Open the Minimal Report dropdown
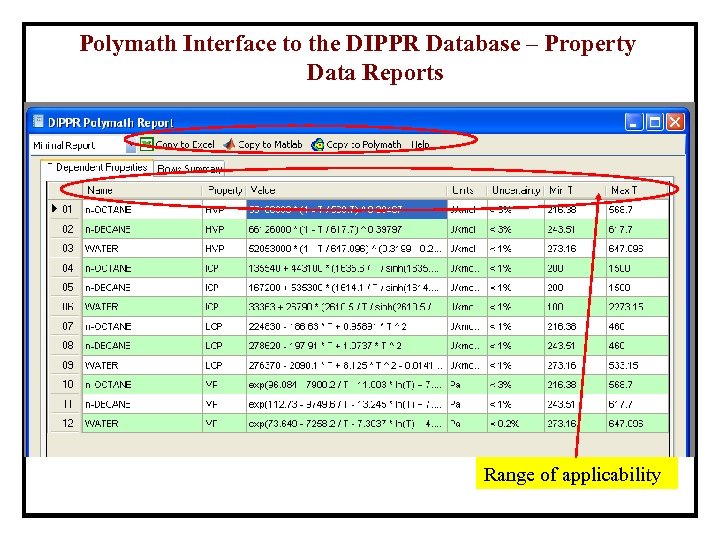This screenshot has width=720, height=540. (130, 146)
